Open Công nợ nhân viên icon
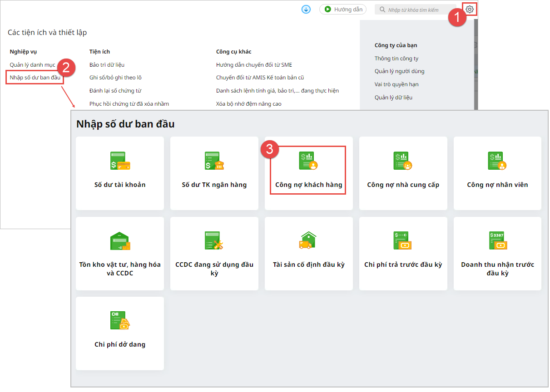The height and width of the screenshot is (392, 550). pyautogui.click(x=497, y=161)
